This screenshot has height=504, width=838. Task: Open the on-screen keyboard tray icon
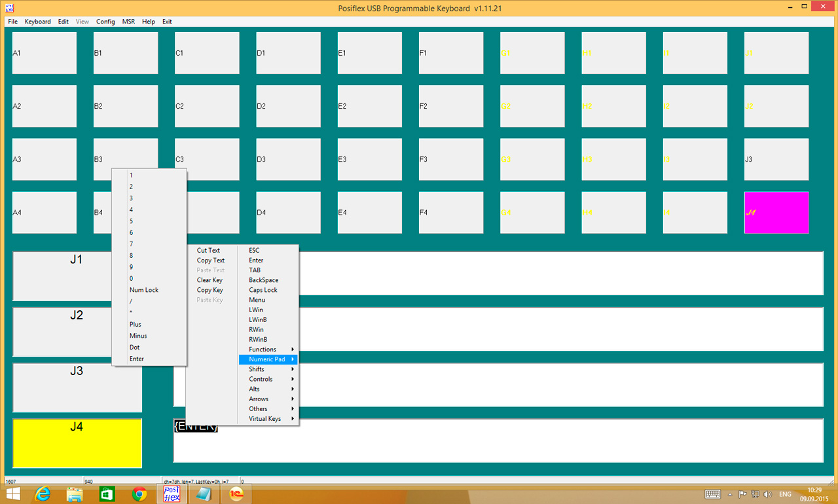[x=713, y=494]
